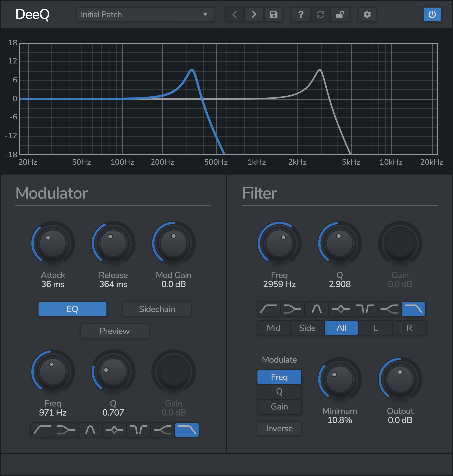The image size is (453, 476).
Task: Select the band-pass filter type for the Filter
Action: [x=317, y=309]
